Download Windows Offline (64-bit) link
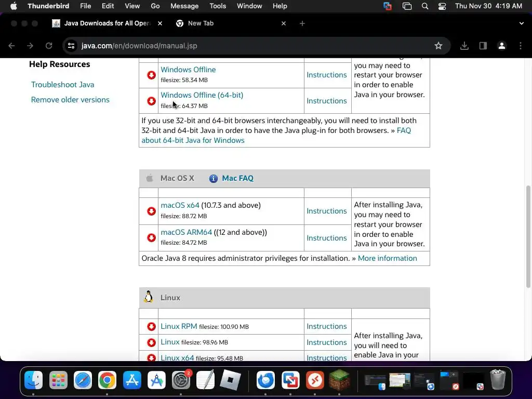 click(x=202, y=95)
